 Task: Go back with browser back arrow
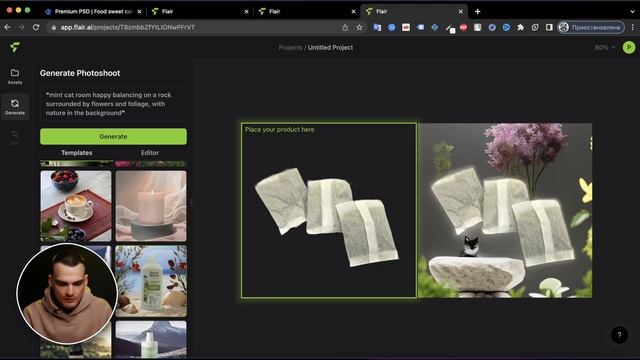(x=8, y=27)
